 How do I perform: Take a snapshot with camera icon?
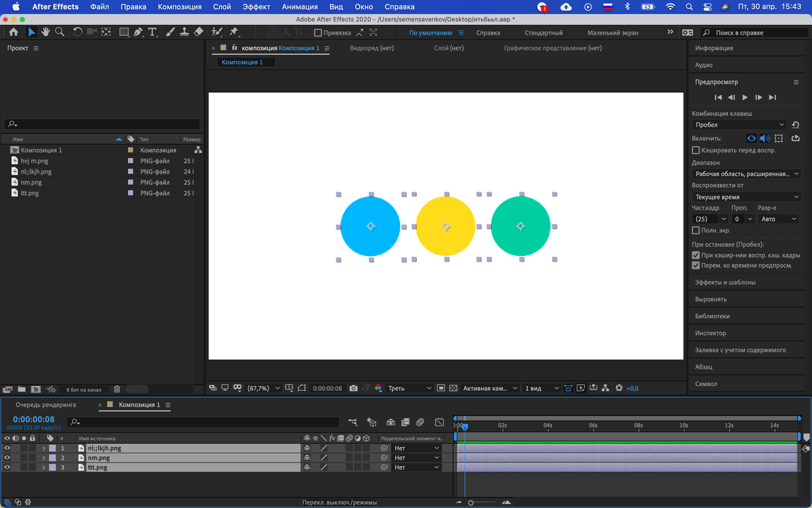click(353, 388)
